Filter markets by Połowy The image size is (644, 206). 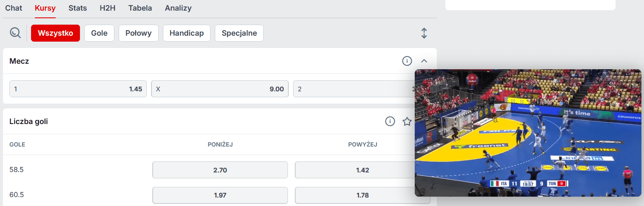pos(138,33)
